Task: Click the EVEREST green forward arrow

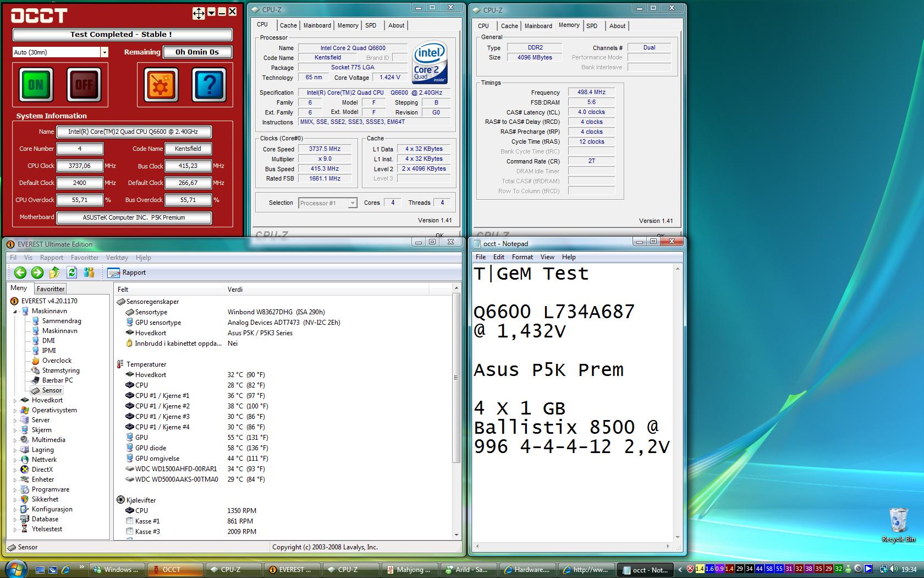Action: coord(37,272)
